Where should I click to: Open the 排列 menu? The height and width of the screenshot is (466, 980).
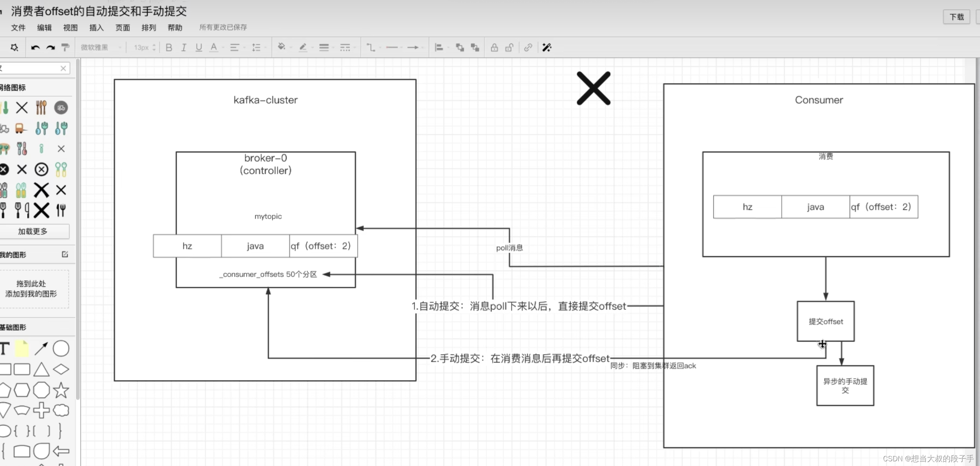pos(148,27)
